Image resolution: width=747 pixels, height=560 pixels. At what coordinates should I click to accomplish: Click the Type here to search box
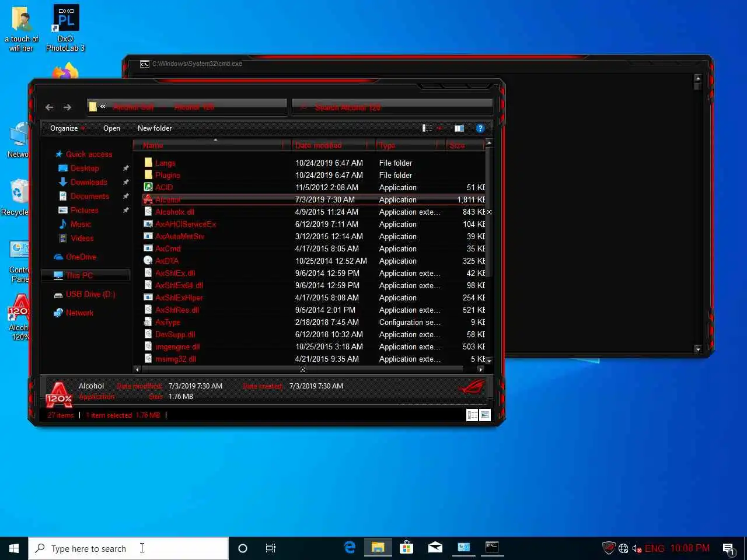coord(128,548)
